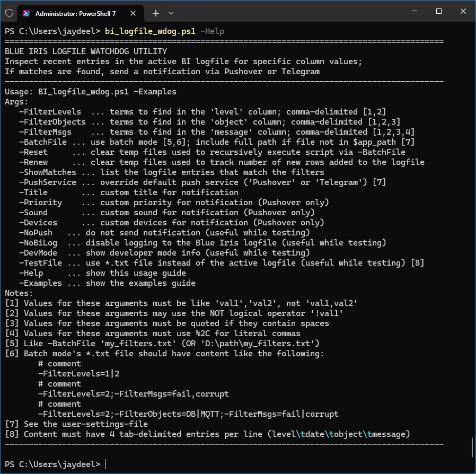This screenshot has height=474, width=476.
Task: Click the '-Sound' argument text
Action: pyautogui.click(x=33, y=212)
